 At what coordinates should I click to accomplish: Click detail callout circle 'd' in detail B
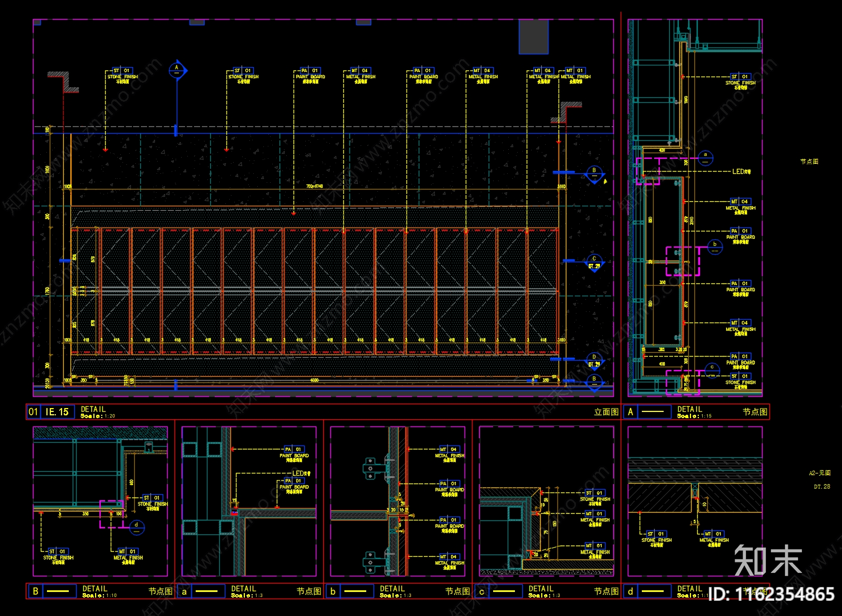pos(136,527)
